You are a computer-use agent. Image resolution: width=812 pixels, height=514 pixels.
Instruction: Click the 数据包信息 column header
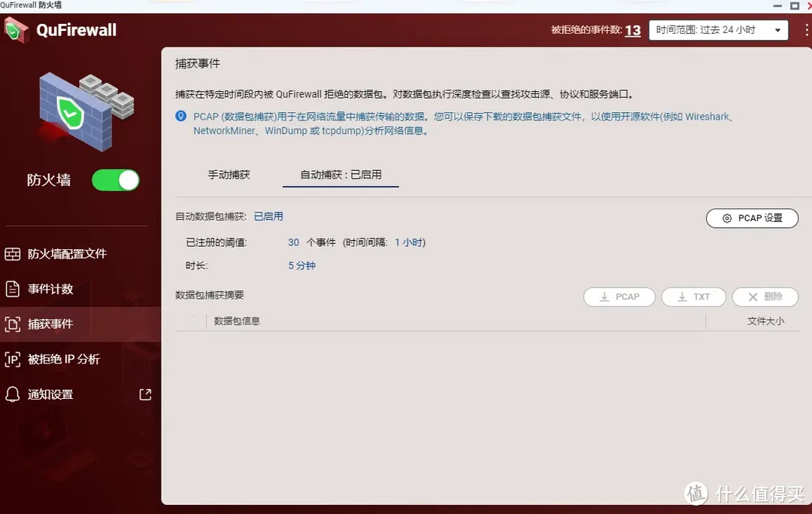tap(237, 321)
